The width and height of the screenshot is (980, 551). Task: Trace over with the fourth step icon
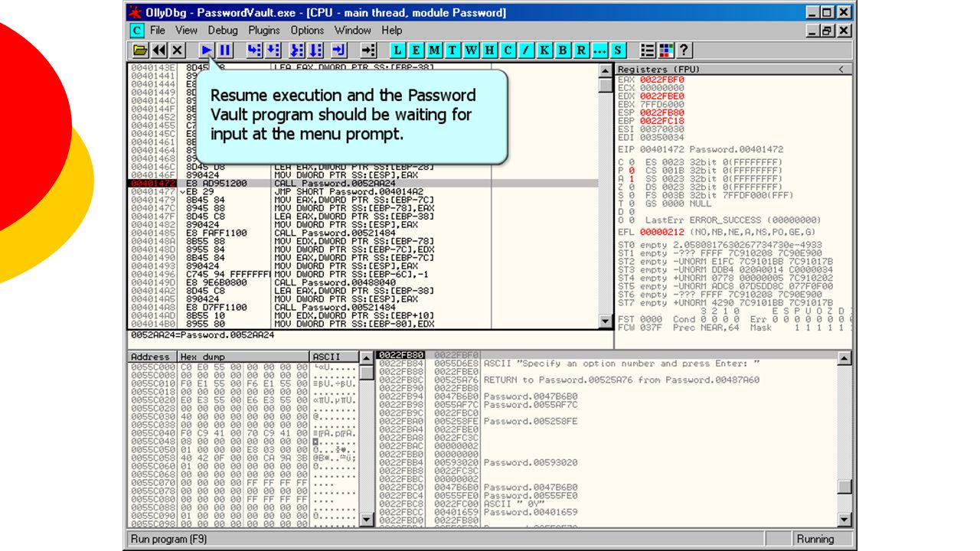tap(315, 51)
